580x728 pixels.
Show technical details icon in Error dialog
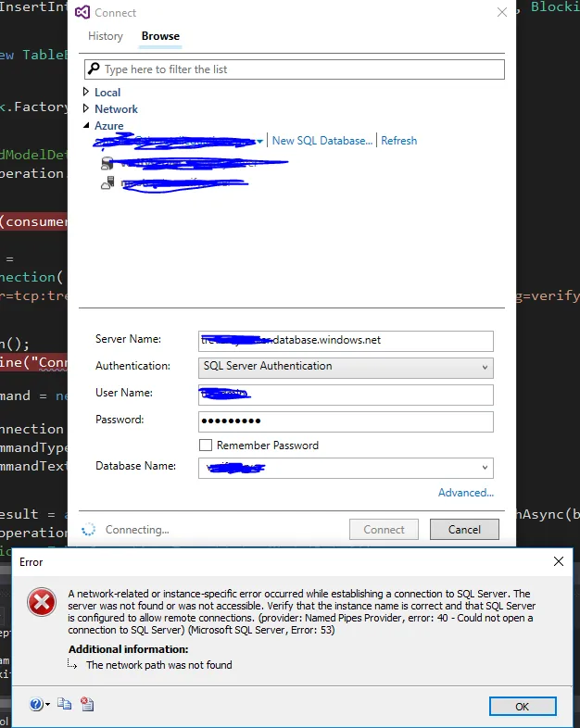(x=87, y=704)
